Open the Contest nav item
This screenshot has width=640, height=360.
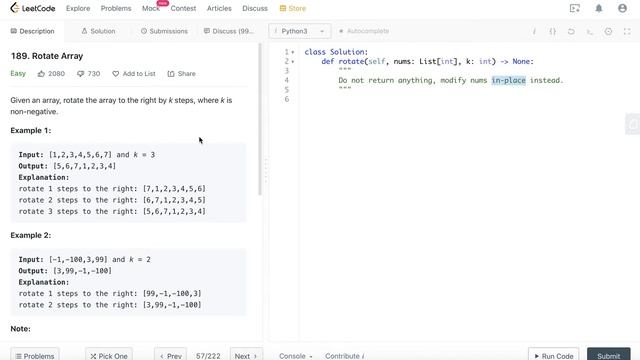pyautogui.click(x=183, y=8)
